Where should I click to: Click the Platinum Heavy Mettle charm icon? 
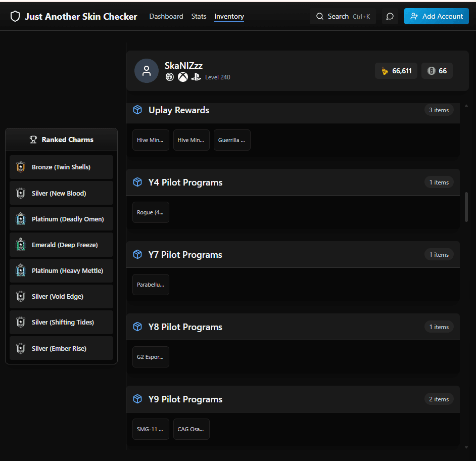point(21,270)
